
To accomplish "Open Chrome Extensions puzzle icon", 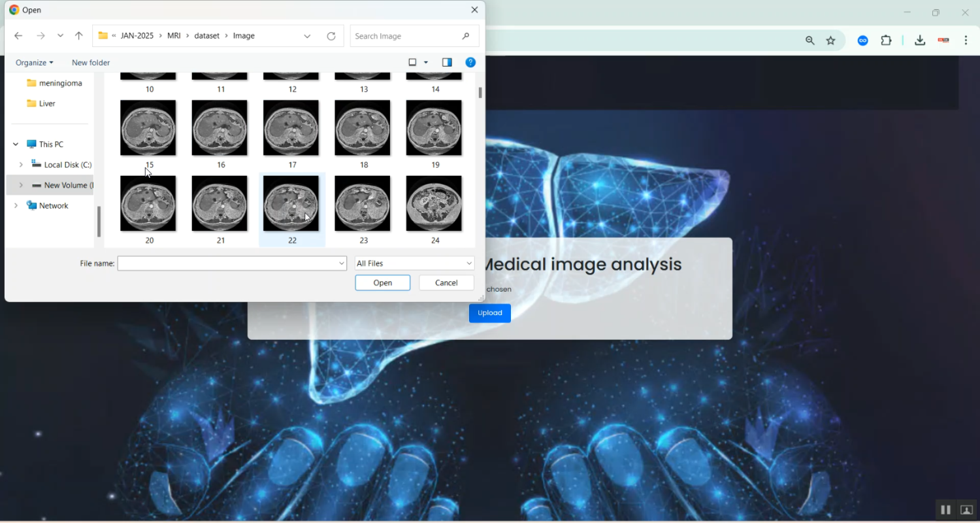I will click(x=886, y=41).
